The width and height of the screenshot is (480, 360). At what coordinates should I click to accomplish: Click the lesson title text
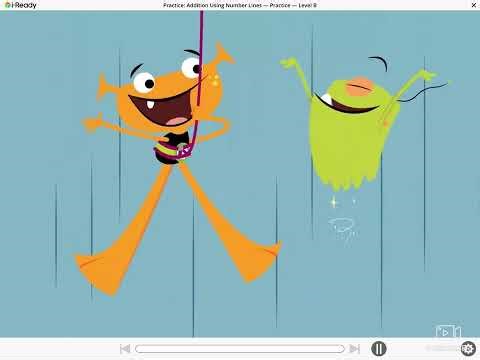[240, 5]
